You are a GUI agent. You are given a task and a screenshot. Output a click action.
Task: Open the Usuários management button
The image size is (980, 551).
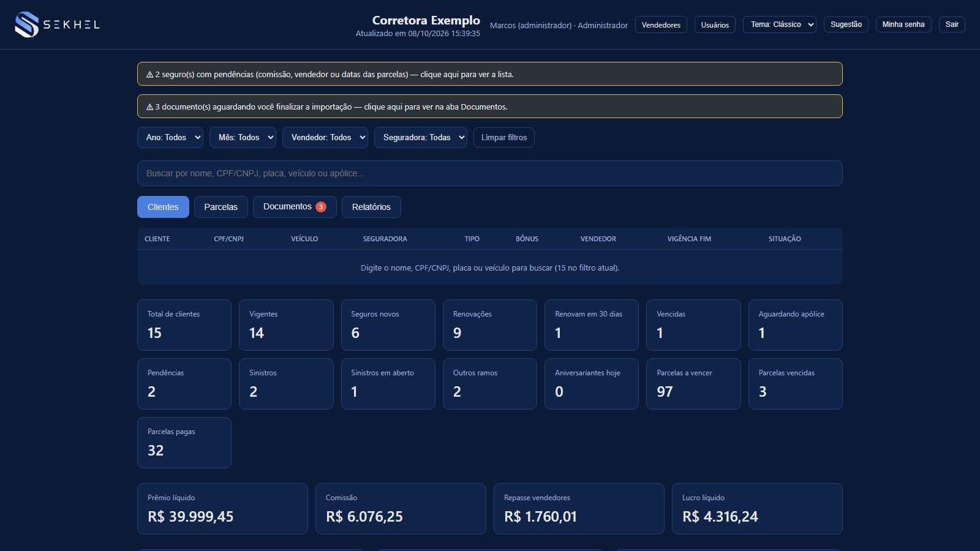pyautogui.click(x=715, y=24)
